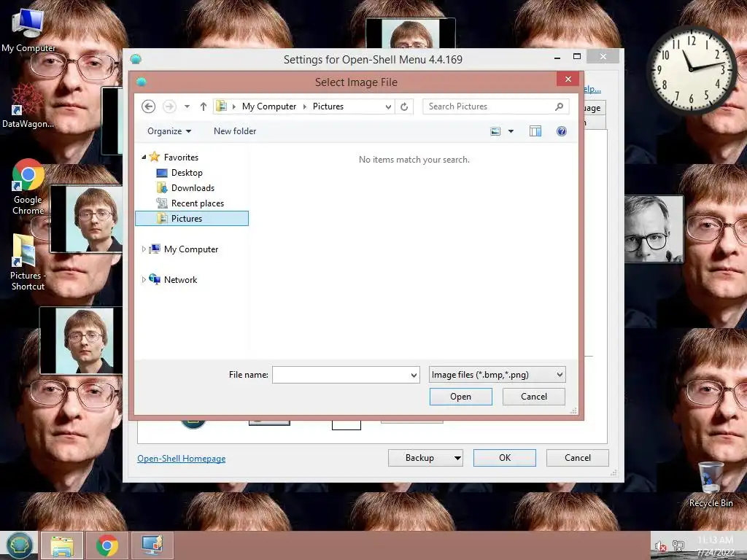Collapse the Favorites tree node
Viewport: 747px width, 560px height.
pyautogui.click(x=144, y=157)
